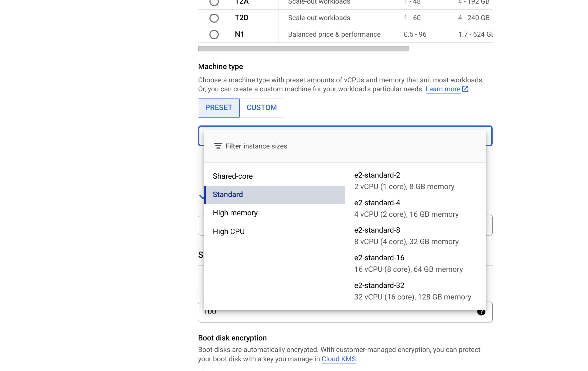
Task: Choose the High CPU category
Action: pos(229,232)
